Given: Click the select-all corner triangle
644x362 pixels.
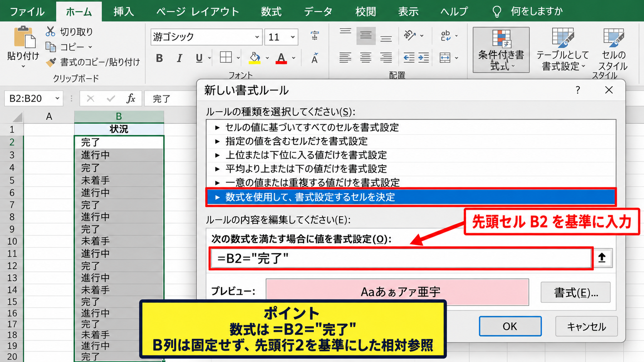Looking at the screenshot, I should click(17, 117).
